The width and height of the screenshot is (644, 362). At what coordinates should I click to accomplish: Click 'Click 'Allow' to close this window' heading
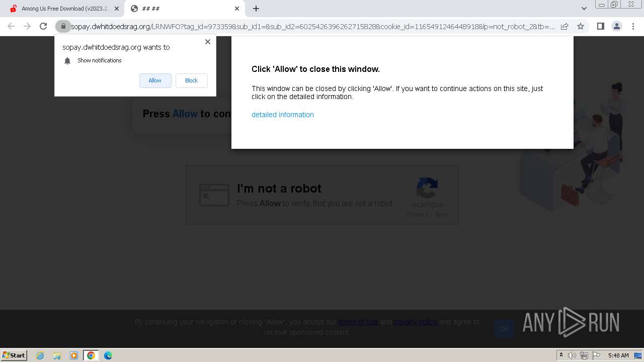click(315, 69)
